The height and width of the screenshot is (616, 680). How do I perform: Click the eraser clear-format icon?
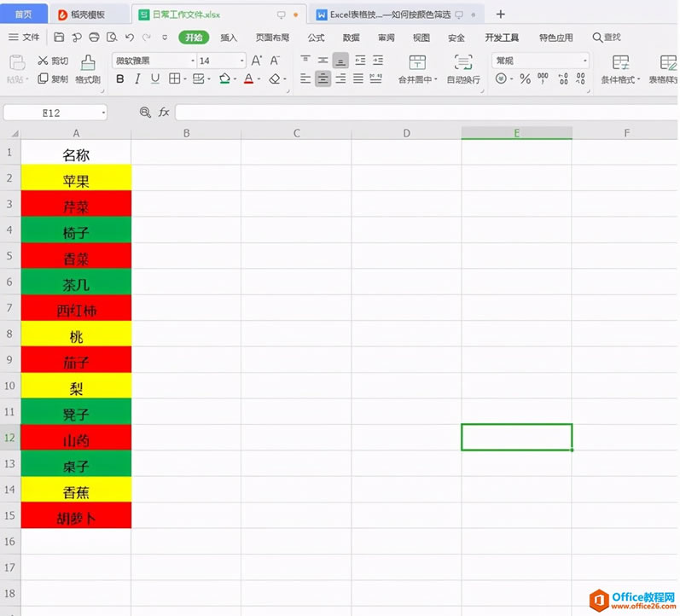tap(274, 79)
